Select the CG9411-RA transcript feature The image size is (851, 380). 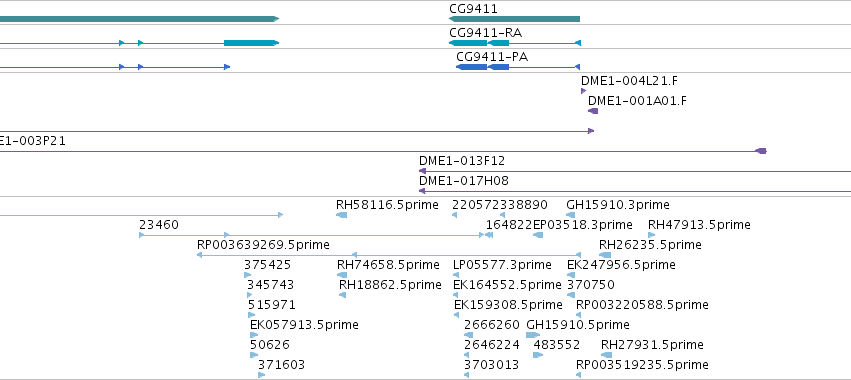click(515, 43)
